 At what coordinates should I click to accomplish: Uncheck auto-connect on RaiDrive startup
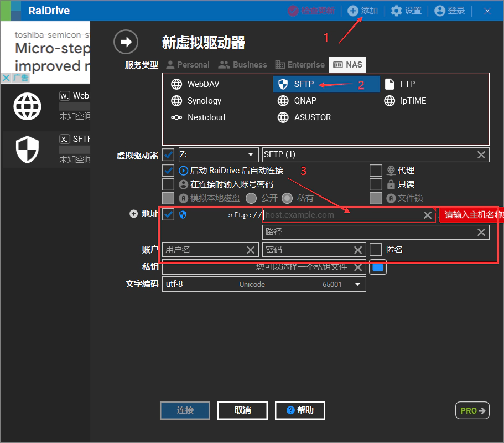click(168, 171)
